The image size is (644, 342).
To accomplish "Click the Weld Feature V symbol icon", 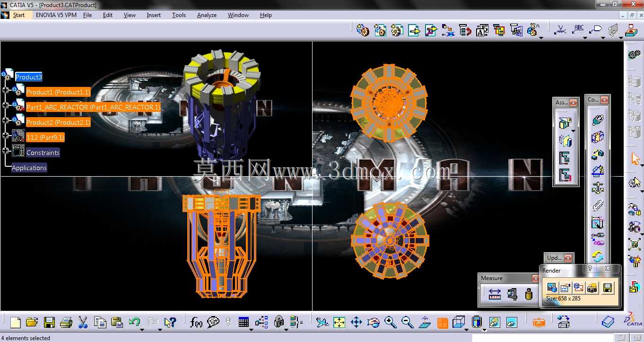I will pyautogui.click(x=561, y=30).
